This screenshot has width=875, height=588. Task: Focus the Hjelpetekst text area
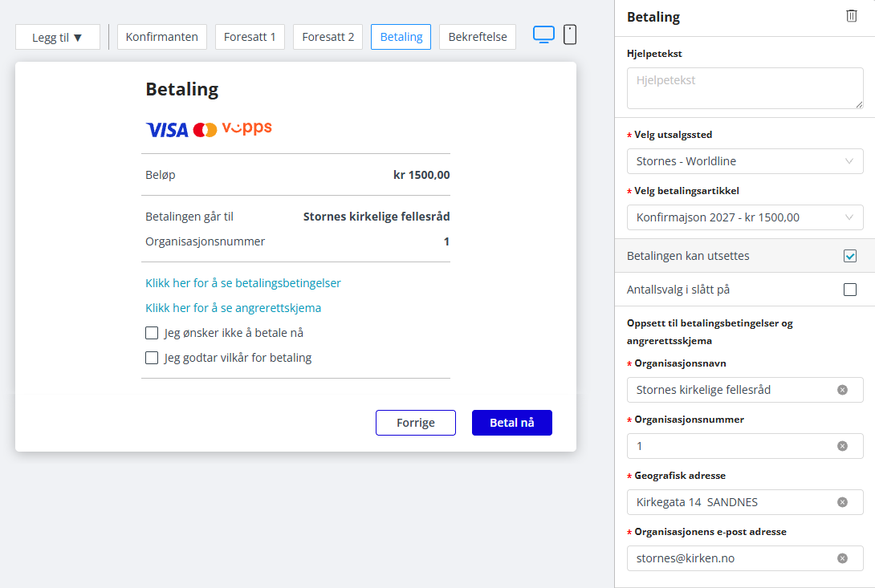coord(745,88)
